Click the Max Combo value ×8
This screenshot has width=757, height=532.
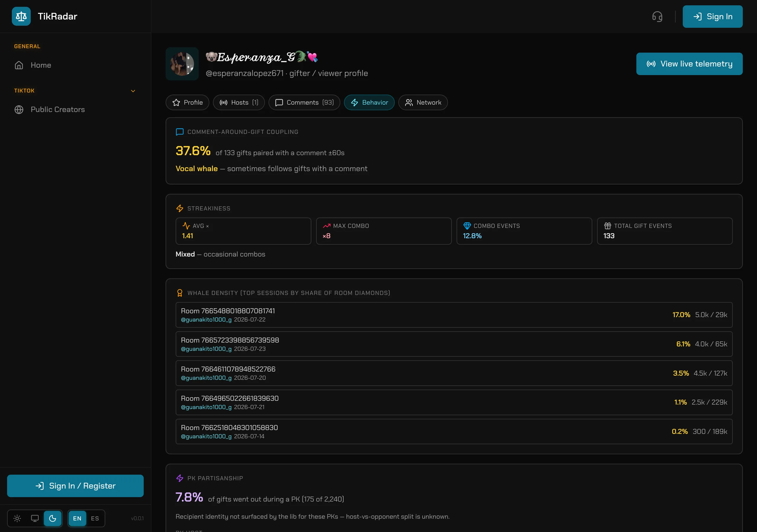click(326, 236)
